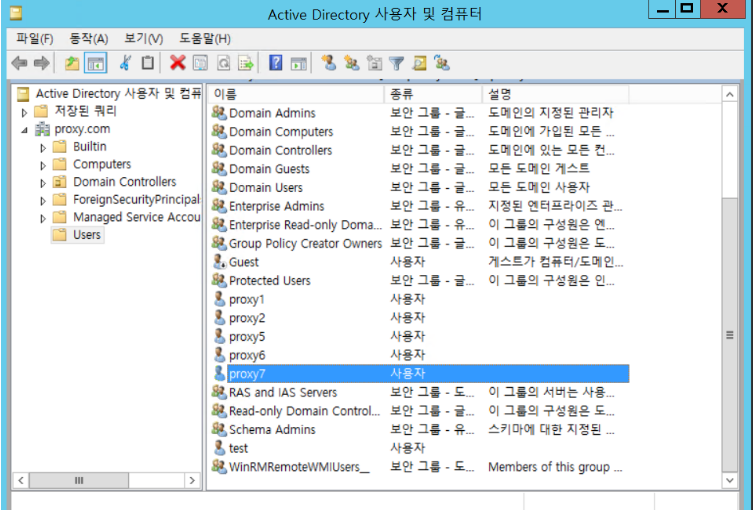
Task: Click the export list icon
Action: (246, 63)
